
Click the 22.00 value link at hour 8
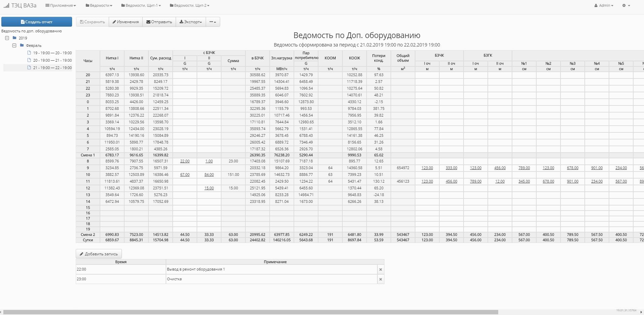pyautogui.click(x=185, y=161)
